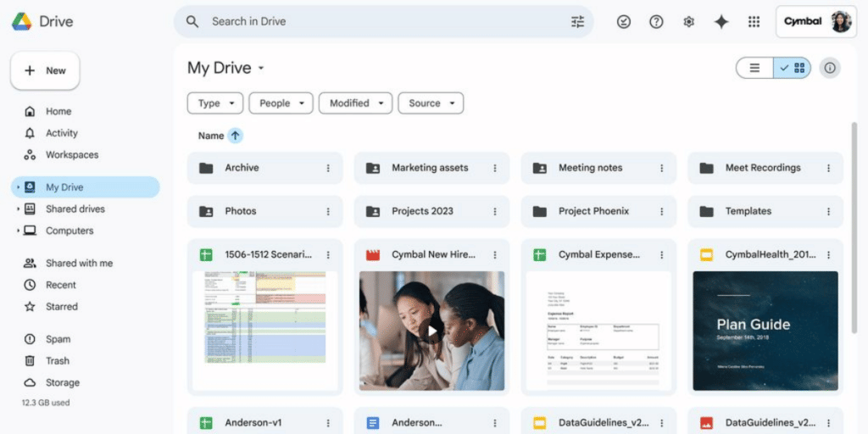The image size is (868, 434).
Task: Open the Anderson document with blue Docs icon
Action: click(431, 423)
